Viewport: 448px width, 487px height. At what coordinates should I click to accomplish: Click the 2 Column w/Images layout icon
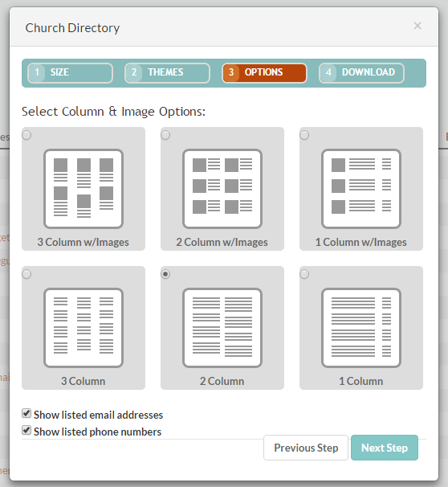tap(222, 189)
